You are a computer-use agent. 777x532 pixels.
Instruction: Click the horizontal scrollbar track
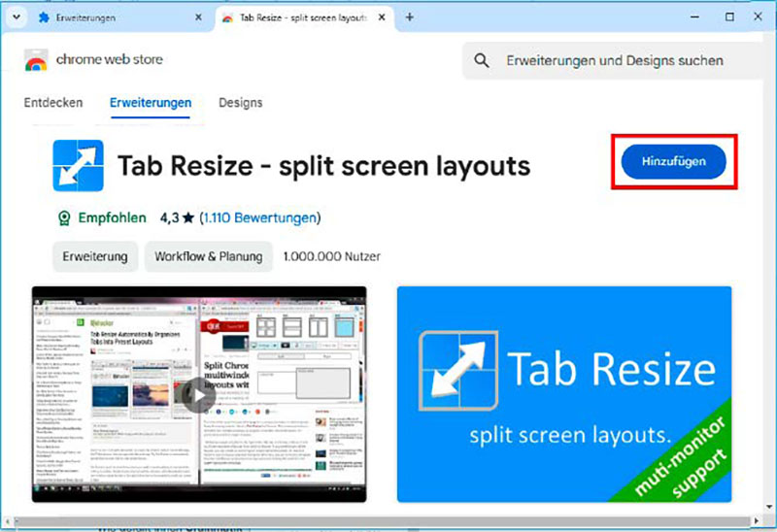pyautogui.click(x=382, y=521)
